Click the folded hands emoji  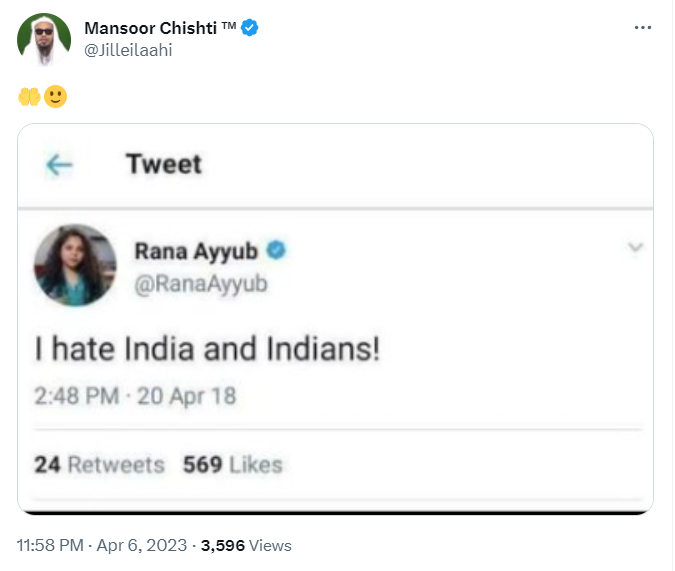pos(29,96)
